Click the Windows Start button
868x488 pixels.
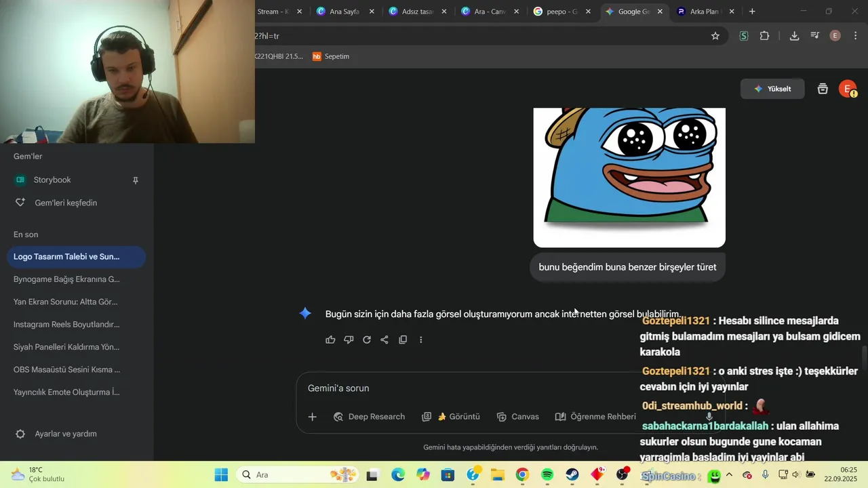(221, 474)
